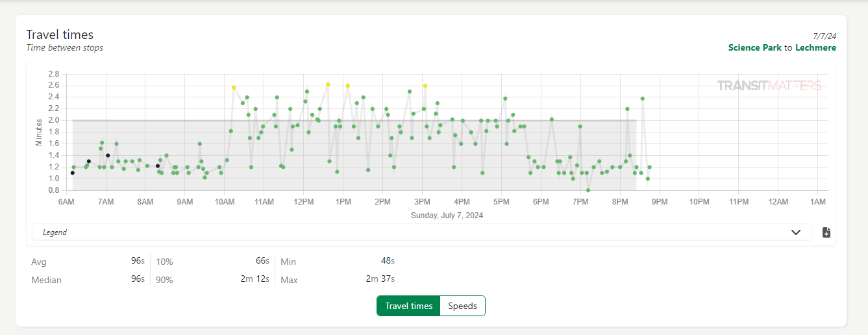The width and height of the screenshot is (868, 335).
Task: Click the download data file icon
Action: point(826,232)
